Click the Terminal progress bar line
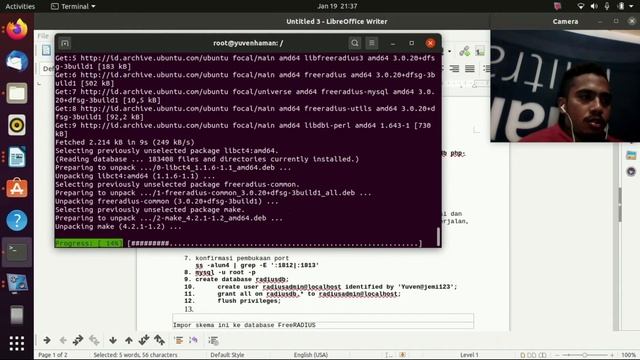 coord(239,243)
